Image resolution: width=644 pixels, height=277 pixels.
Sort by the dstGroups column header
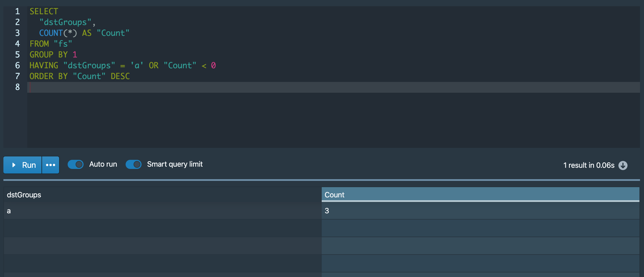[163, 195]
